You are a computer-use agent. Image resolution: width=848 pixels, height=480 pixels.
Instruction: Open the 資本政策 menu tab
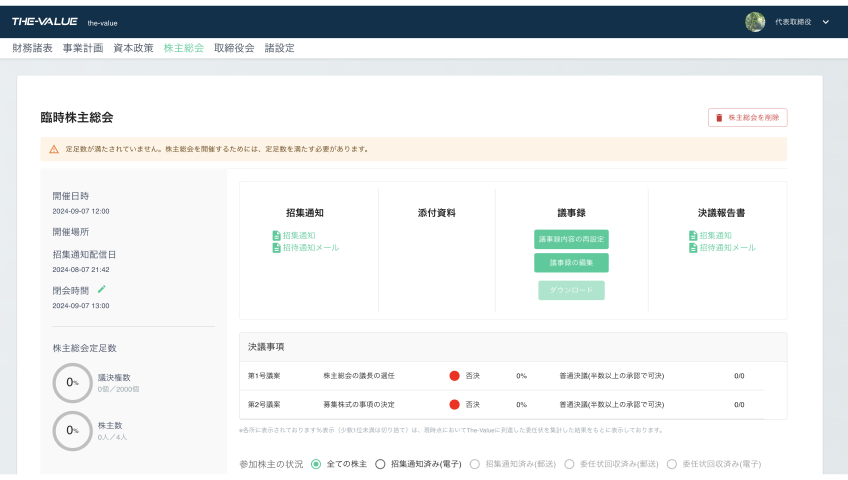coord(133,48)
